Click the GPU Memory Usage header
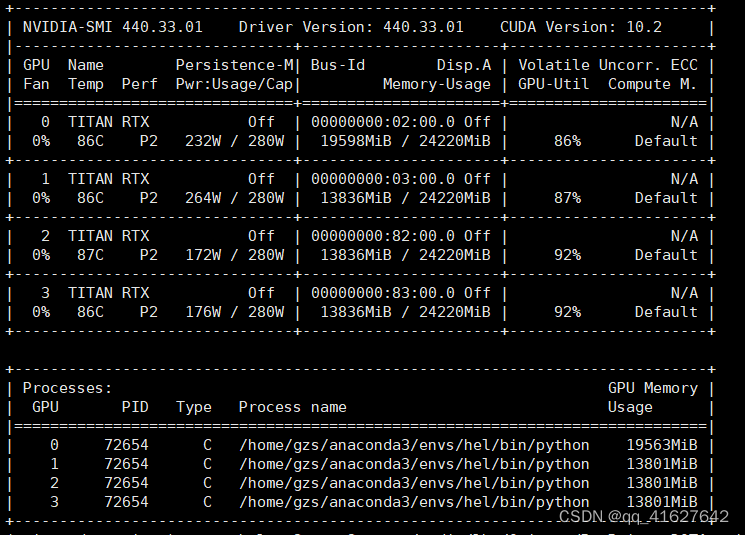The image size is (745, 535). (653, 398)
